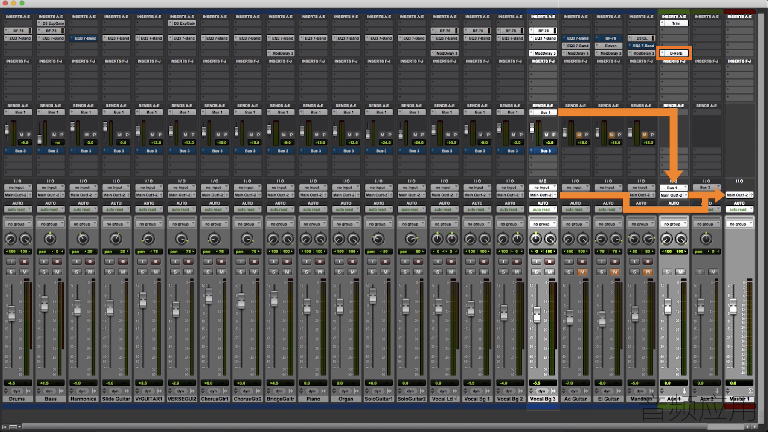This screenshot has width=768, height=432.
Task: Mute the VERSEGUI2 track
Action: click(188, 271)
